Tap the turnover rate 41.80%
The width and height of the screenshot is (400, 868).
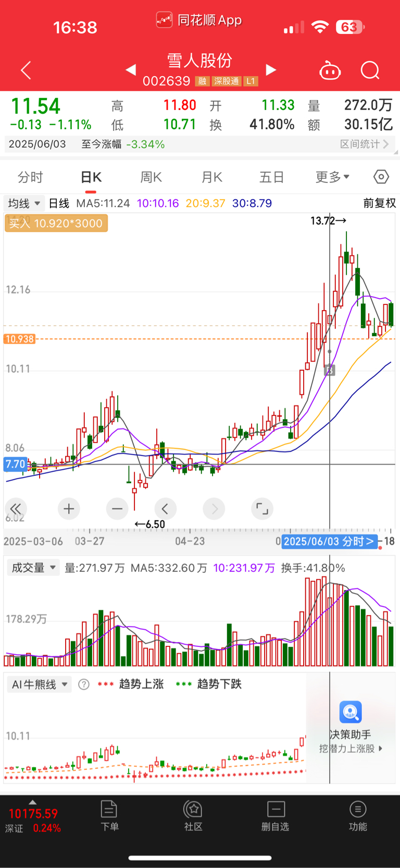[272, 125]
